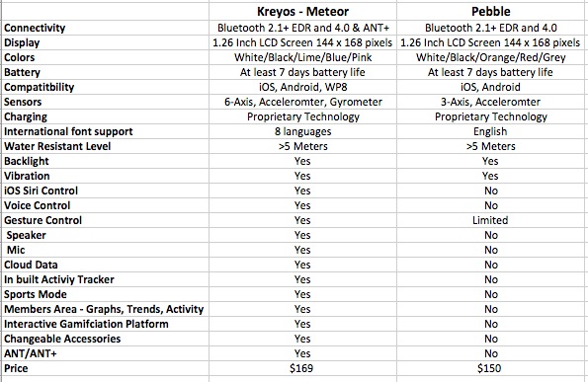Select the 6-Axis, Acceleromter, Gyrometer cell
588x382 pixels.
click(x=302, y=102)
